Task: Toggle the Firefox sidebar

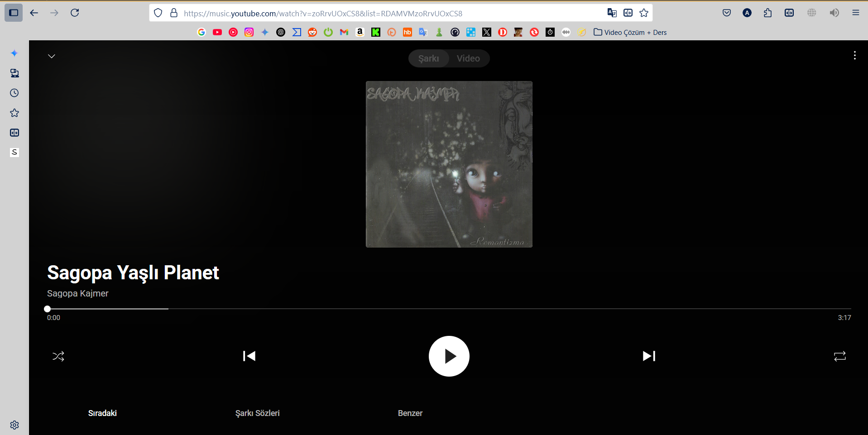Action: 14,13
